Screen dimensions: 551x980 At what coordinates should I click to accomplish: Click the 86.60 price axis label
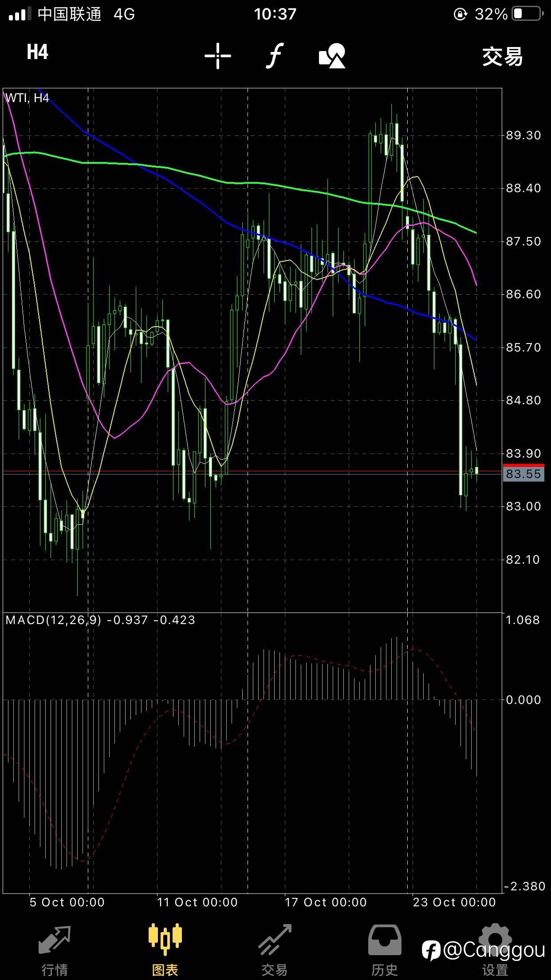[x=523, y=294]
